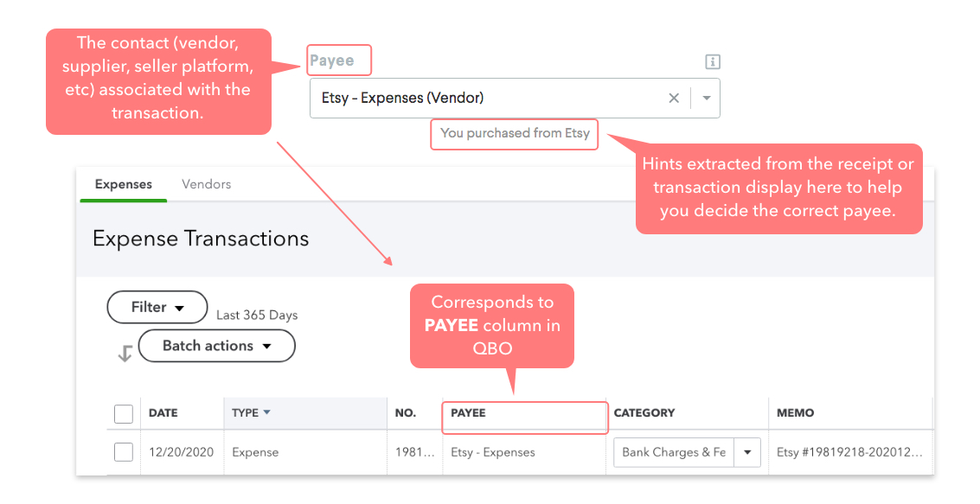
Task: Click the Bank Charges & Fe category field
Action: pyautogui.click(x=673, y=452)
